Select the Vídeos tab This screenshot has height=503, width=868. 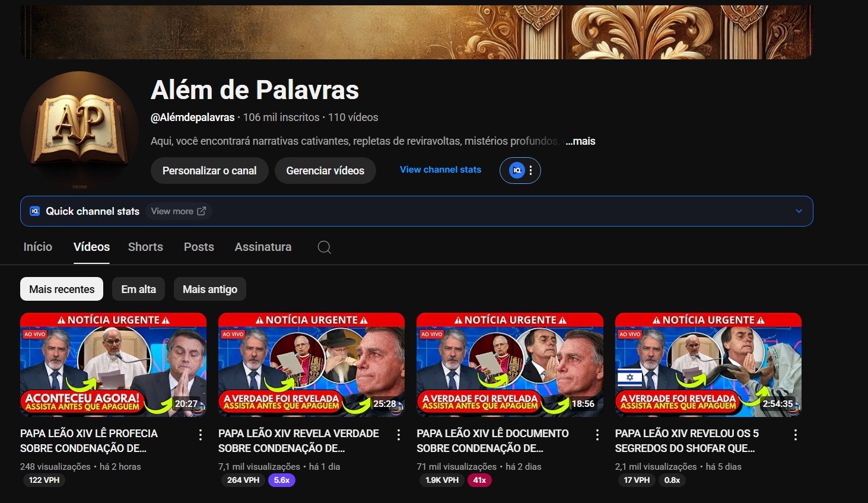91,247
